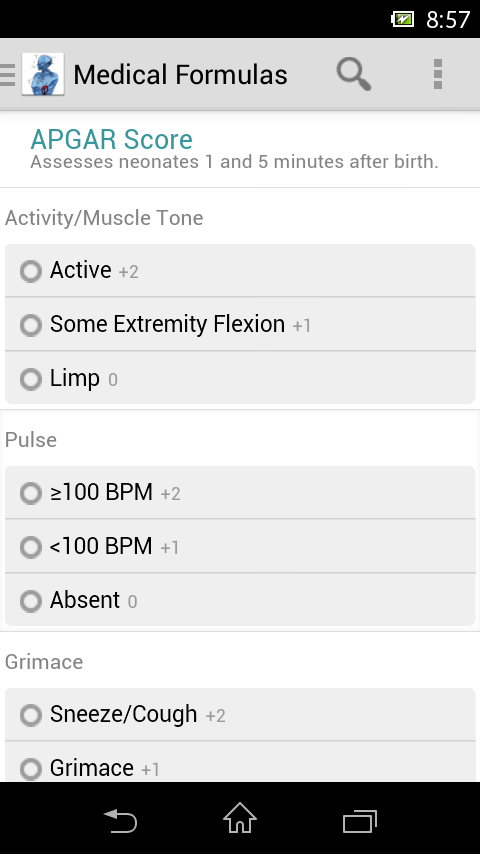This screenshot has width=480, height=854.
Task: Tap the Pulse section label
Action: tap(31, 440)
